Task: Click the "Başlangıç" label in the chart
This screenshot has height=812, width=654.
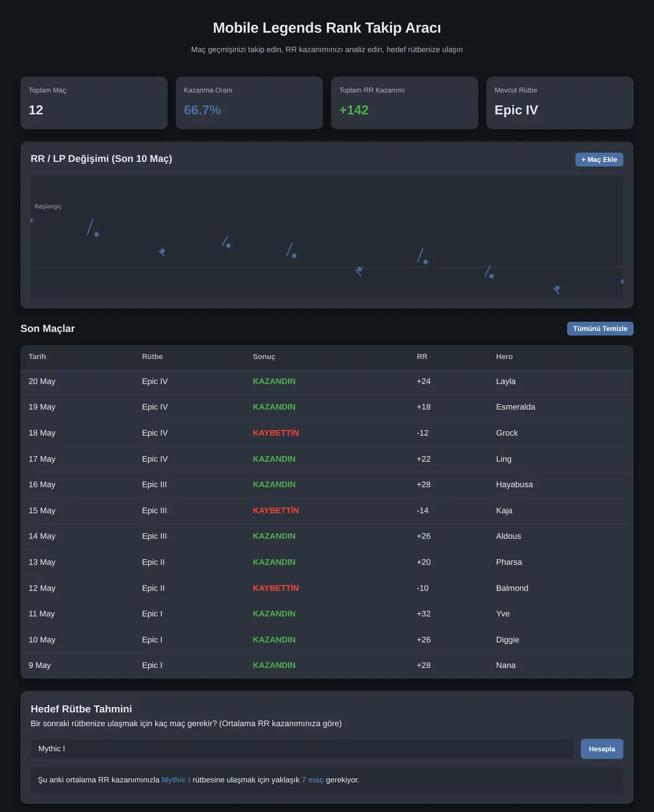Action: tap(48, 206)
